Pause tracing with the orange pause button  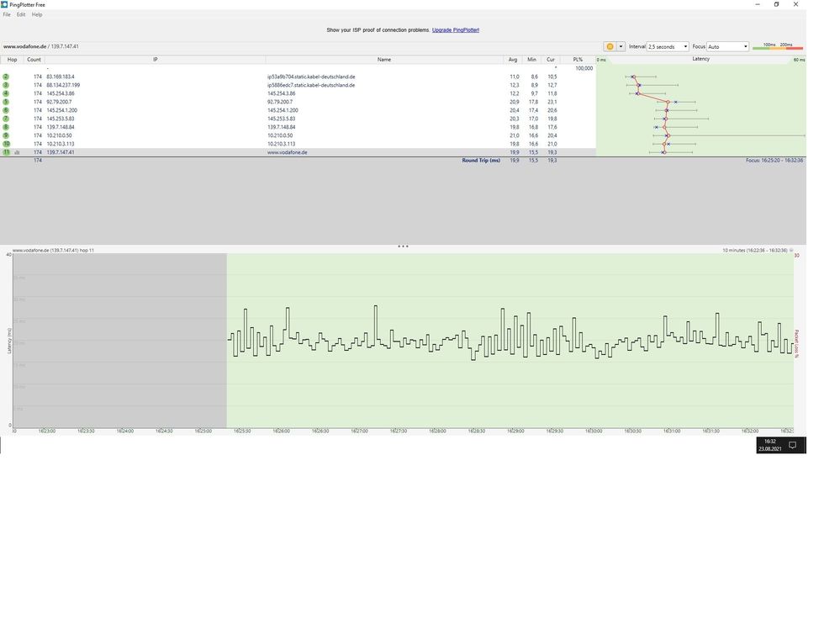click(x=610, y=46)
